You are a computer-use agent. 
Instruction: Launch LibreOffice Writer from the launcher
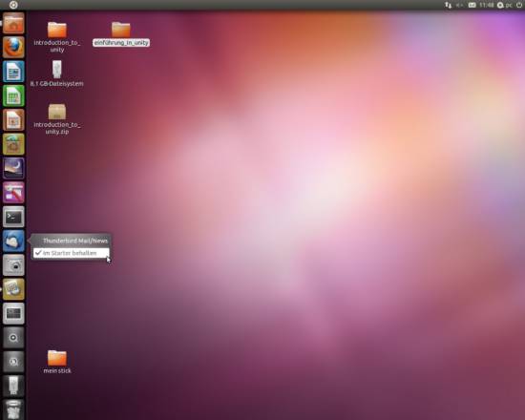(13, 72)
